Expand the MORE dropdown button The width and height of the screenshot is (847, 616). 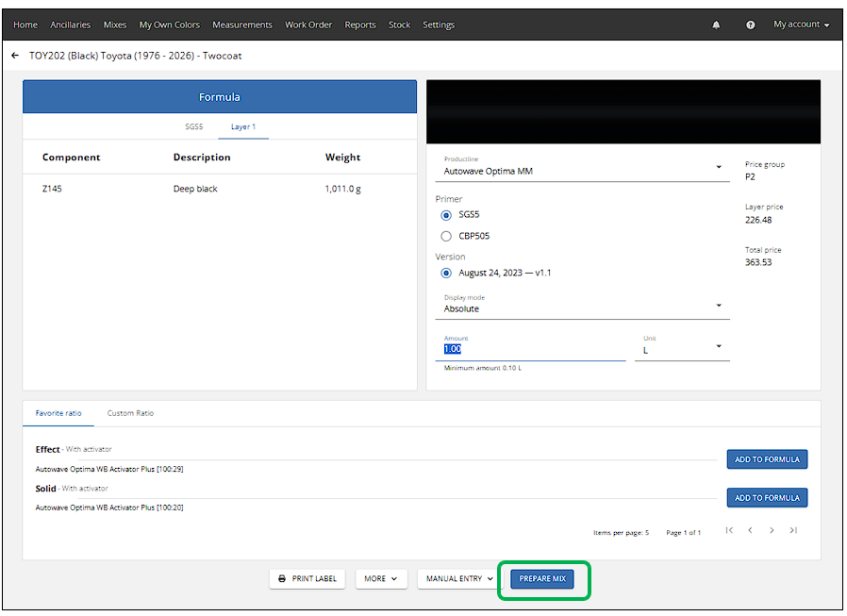point(381,578)
